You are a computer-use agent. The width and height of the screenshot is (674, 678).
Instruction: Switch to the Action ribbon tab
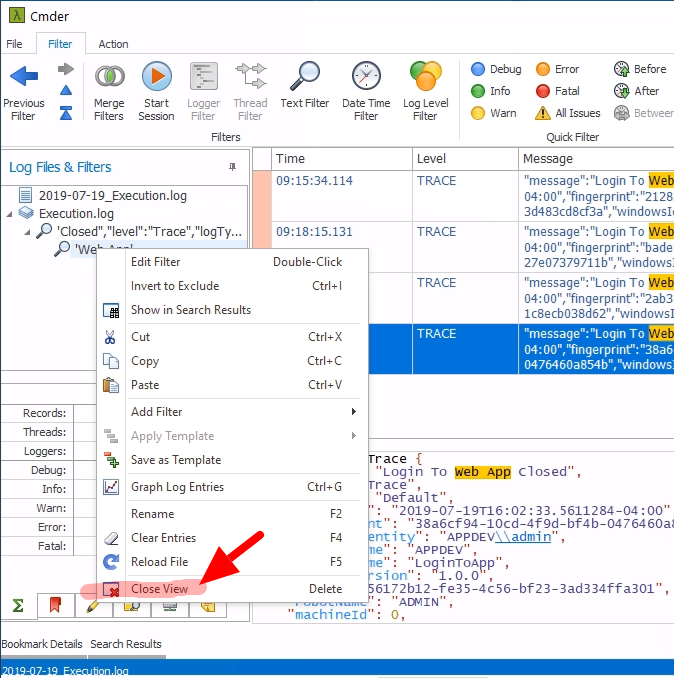pos(113,44)
